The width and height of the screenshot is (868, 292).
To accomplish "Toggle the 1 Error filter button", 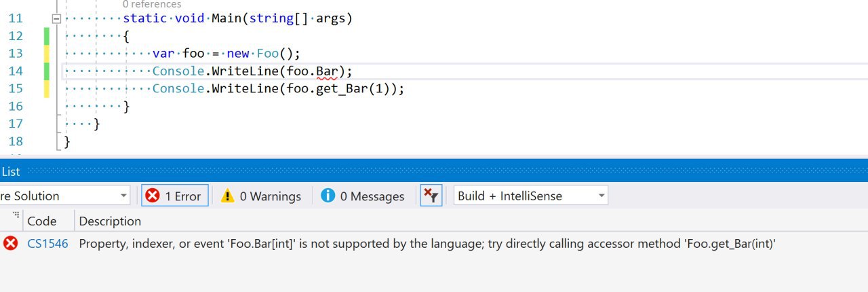I will coord(174,196).
